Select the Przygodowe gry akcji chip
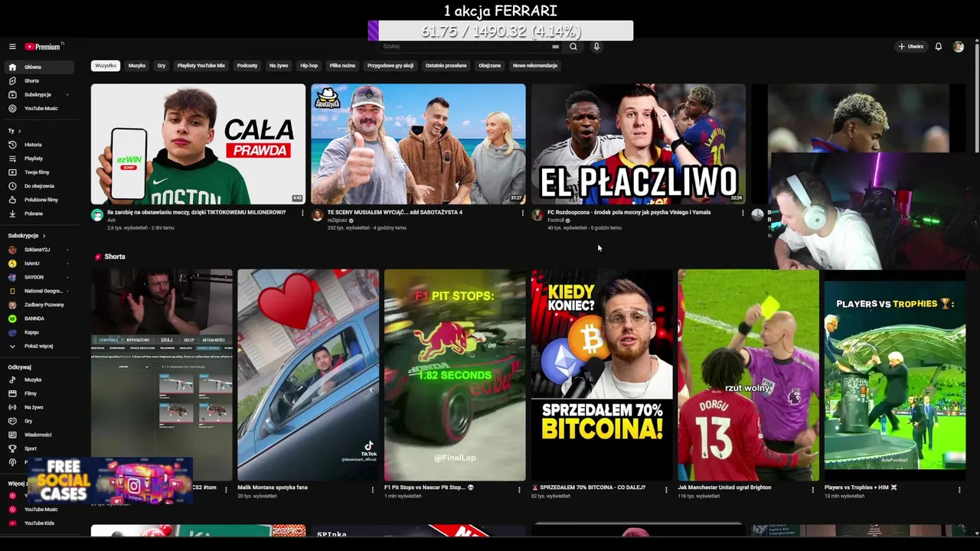The width and height of the screenshot is (980, 551). (390, 66)
